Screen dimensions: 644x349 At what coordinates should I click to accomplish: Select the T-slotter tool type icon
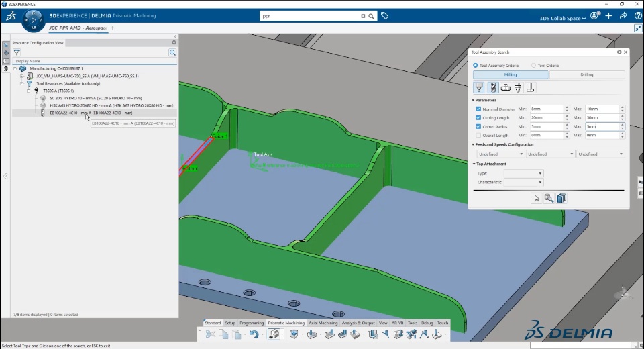pyautogui.click(x=530, y=87)
